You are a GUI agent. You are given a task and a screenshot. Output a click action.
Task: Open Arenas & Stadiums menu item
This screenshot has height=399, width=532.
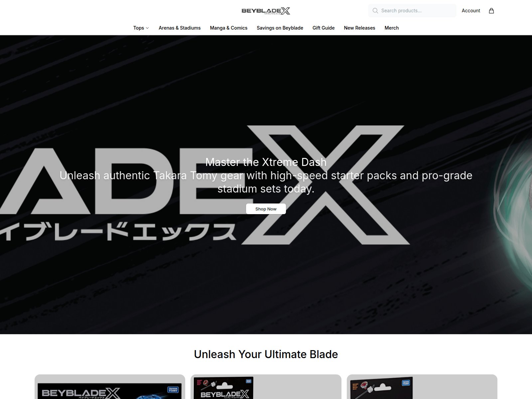click(180, 28)
